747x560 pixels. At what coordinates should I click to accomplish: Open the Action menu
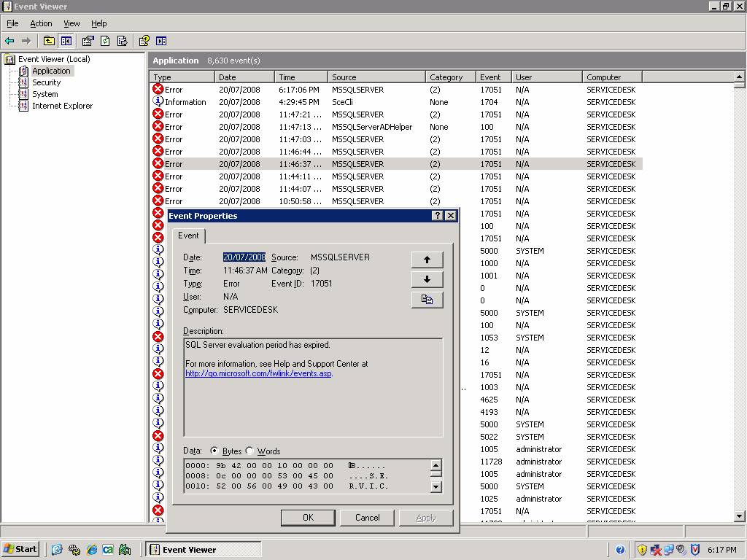tap(41, 23)
